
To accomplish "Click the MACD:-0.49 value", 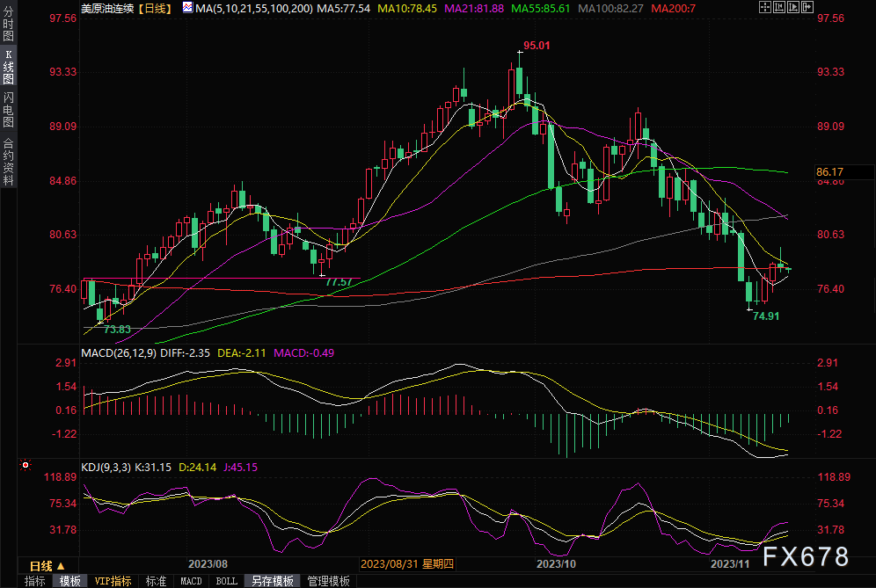I will click(x=304, y=353).
